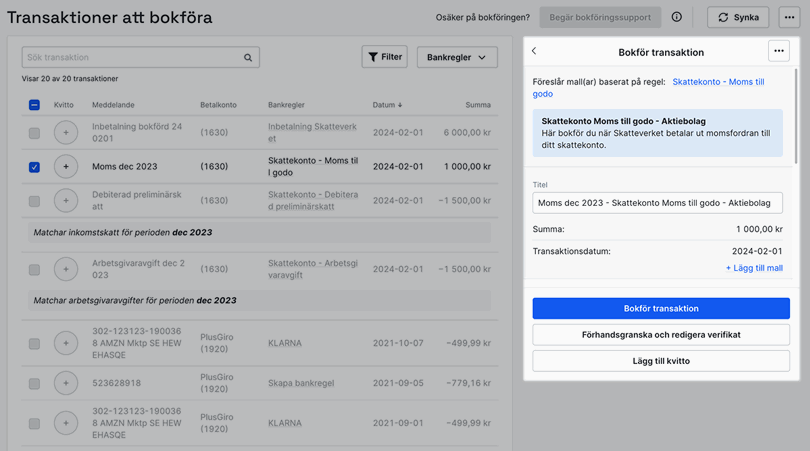
Task: Add receipt to Inbetalning bokförd row
Action: point(66,132)
